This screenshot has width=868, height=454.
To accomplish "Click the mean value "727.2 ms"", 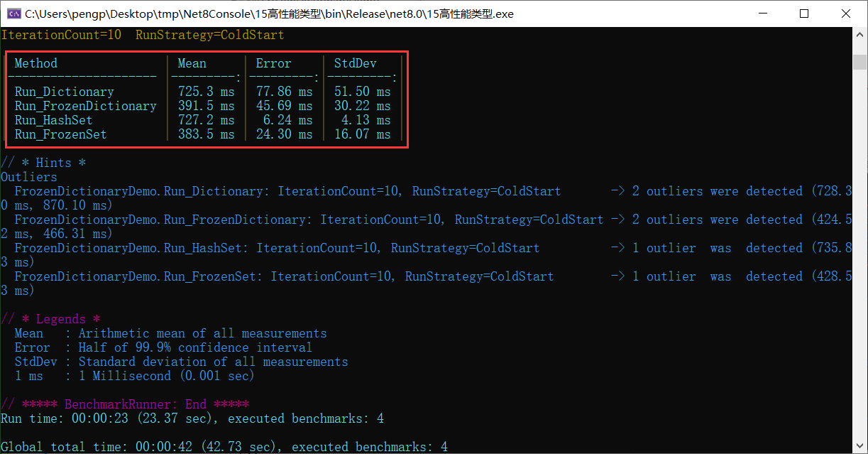I will coord(206,120).
